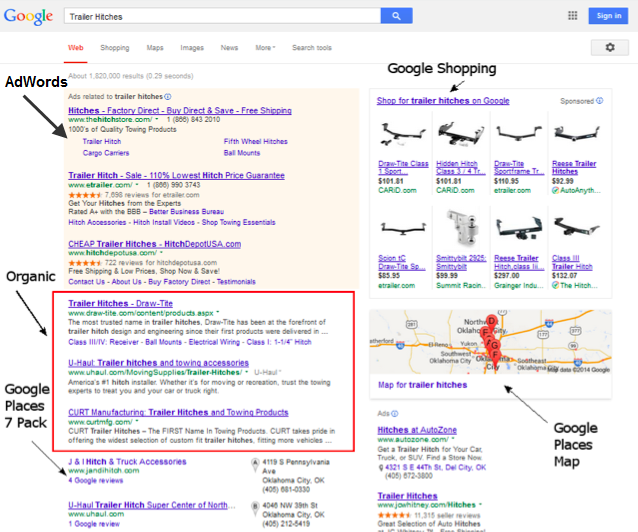The width and height of the screenshot is (638, 532).
Task: Open Map for trailer hitches link
Action: [422, 385]
